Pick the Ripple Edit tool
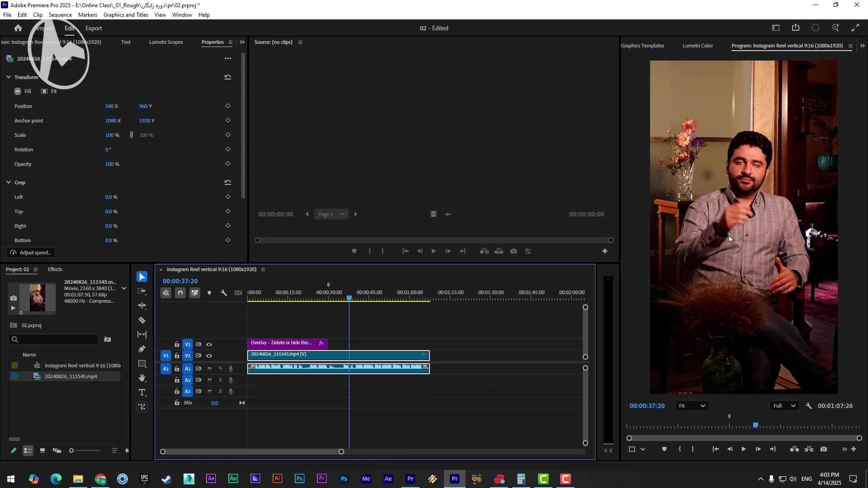 (142, 306)
